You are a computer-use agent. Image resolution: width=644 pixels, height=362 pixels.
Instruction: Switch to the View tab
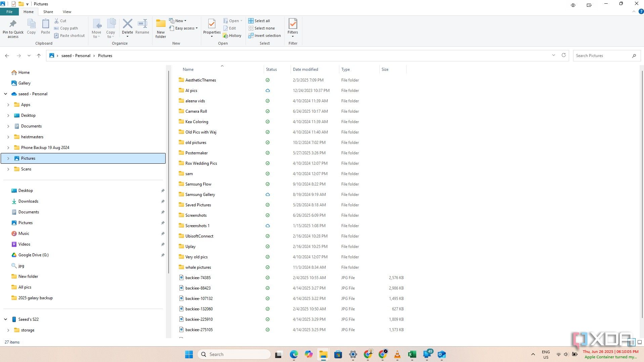pos(67,12)
